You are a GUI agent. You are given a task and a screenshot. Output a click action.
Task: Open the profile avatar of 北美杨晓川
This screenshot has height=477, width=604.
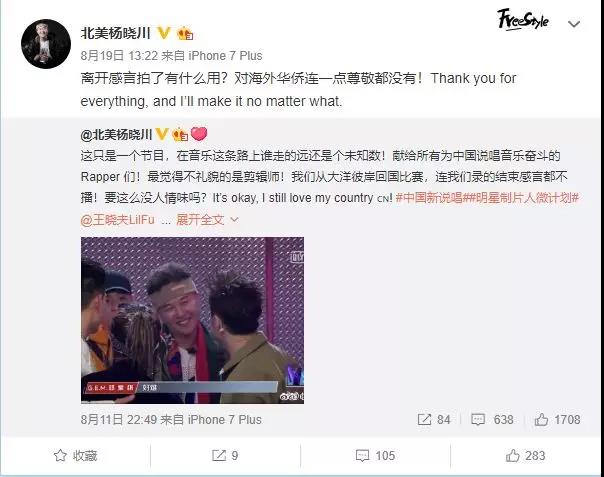tap(46, 44)
